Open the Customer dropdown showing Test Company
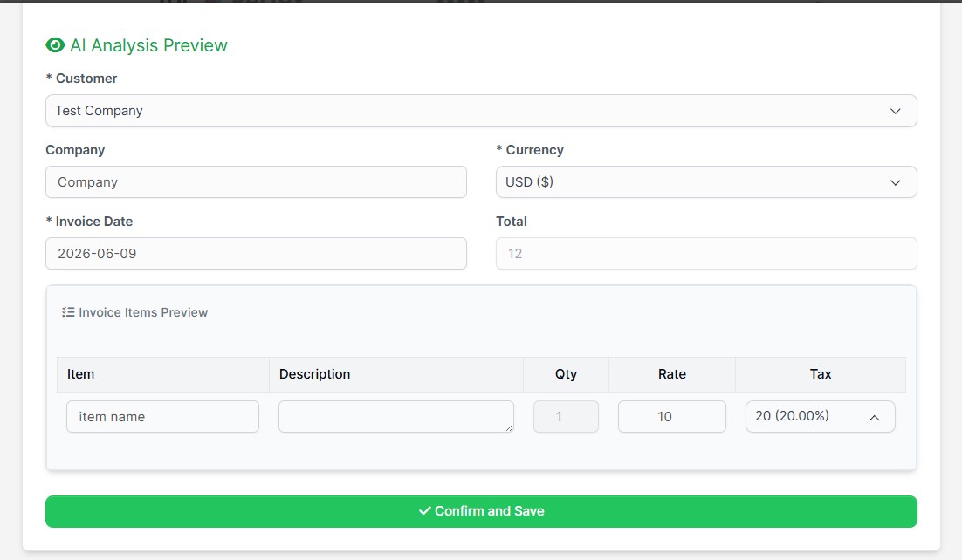 (x=481, y=111)
